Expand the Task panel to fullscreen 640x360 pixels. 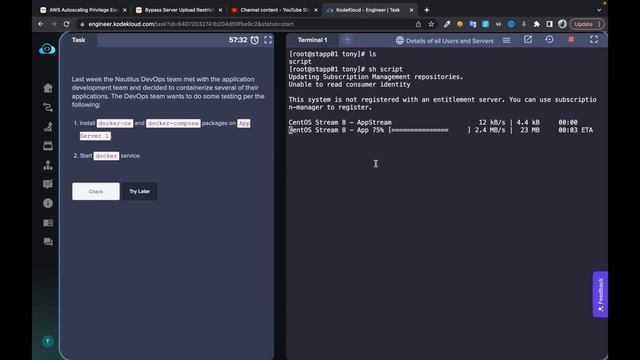(268, 40)
